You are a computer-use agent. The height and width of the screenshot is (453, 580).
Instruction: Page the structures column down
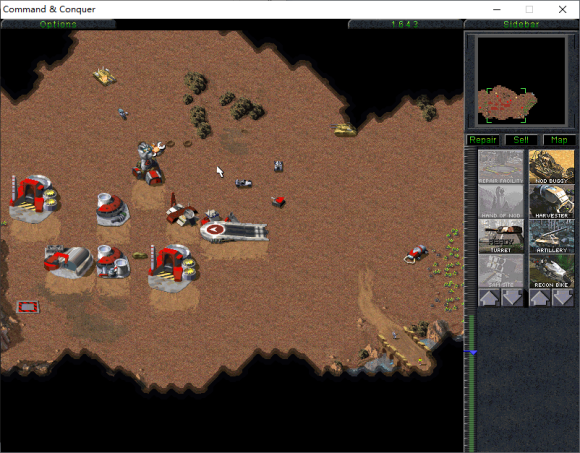[x=512, y=298]
